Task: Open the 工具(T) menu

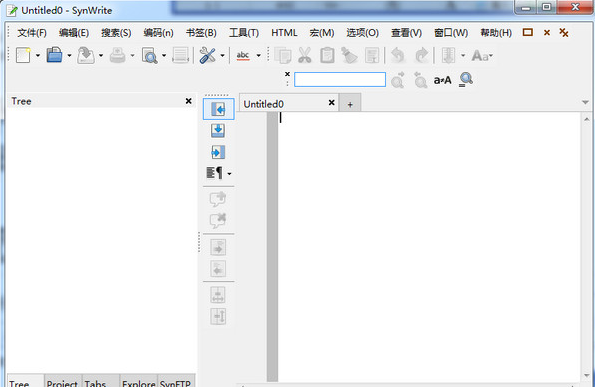Action: (244, 33)
